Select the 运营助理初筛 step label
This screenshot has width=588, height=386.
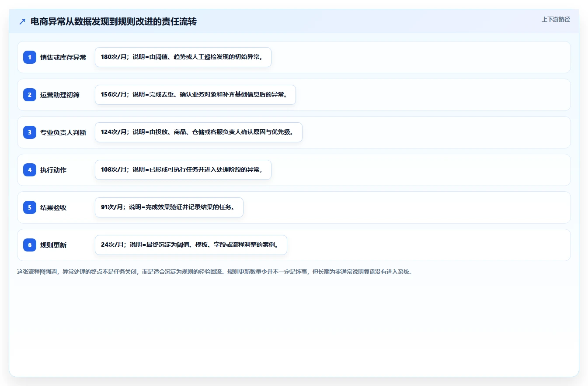60,95
